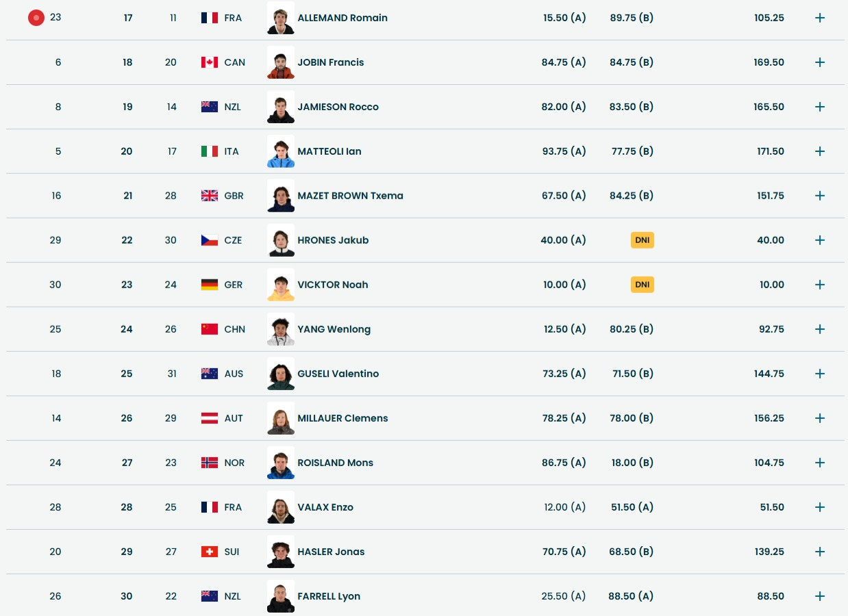Click the Switzerland flag for HASLER Jonas
Screen dimensions: 848x616
[x=209, y=552]
